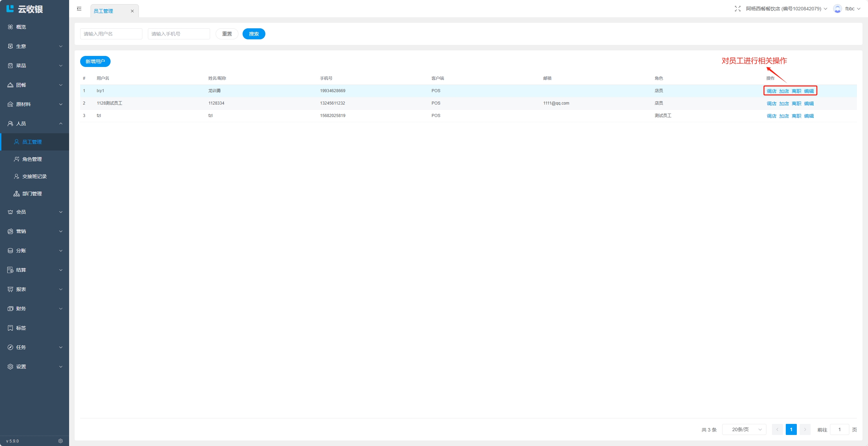Open 角色管理 role management
The image size is (868, 446).
(x=32, y=159)
